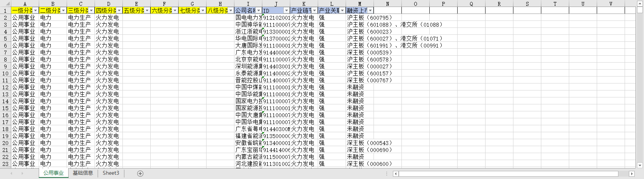Select row 12 header
This screenshot has width=644, height=179.
click(5, 87)
